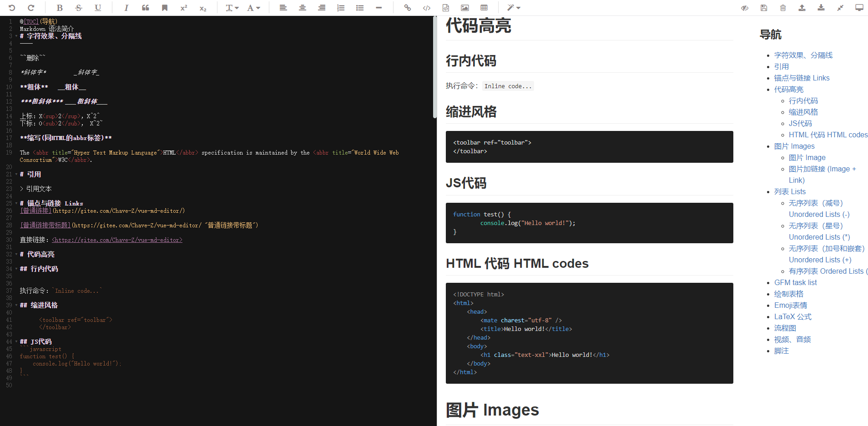Toggle fullscreen with compress arrows icon
Image resolution: width=868 pixels, height=426 pixels.
click(x=840, y=8)
